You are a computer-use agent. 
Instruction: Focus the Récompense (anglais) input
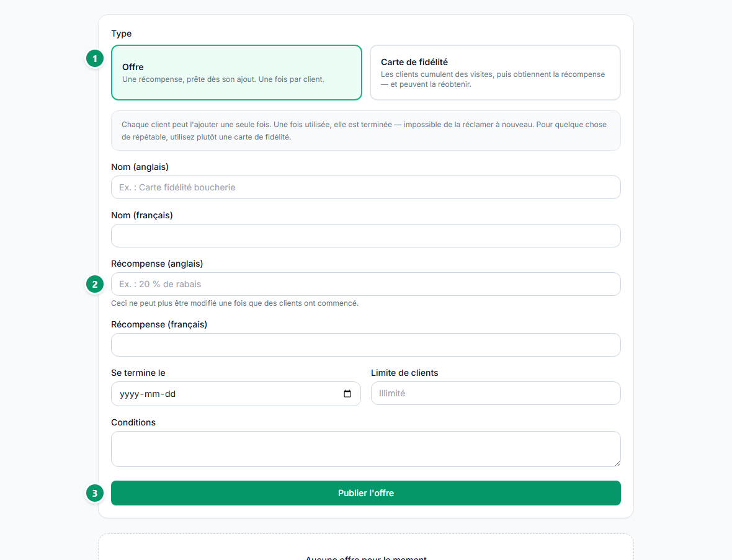(366, 284)
